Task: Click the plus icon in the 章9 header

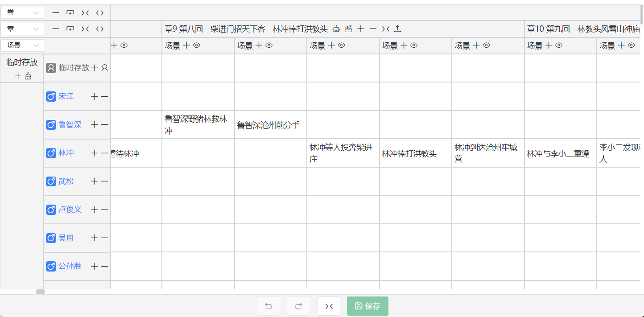Action: click(361, 29)
